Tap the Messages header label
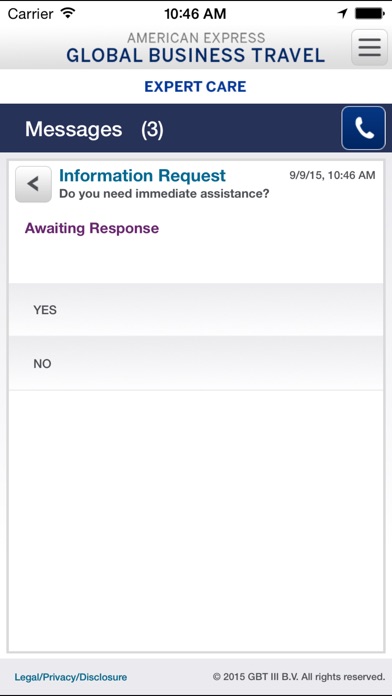Screen dimensions: 392x696 pos(73,129)
